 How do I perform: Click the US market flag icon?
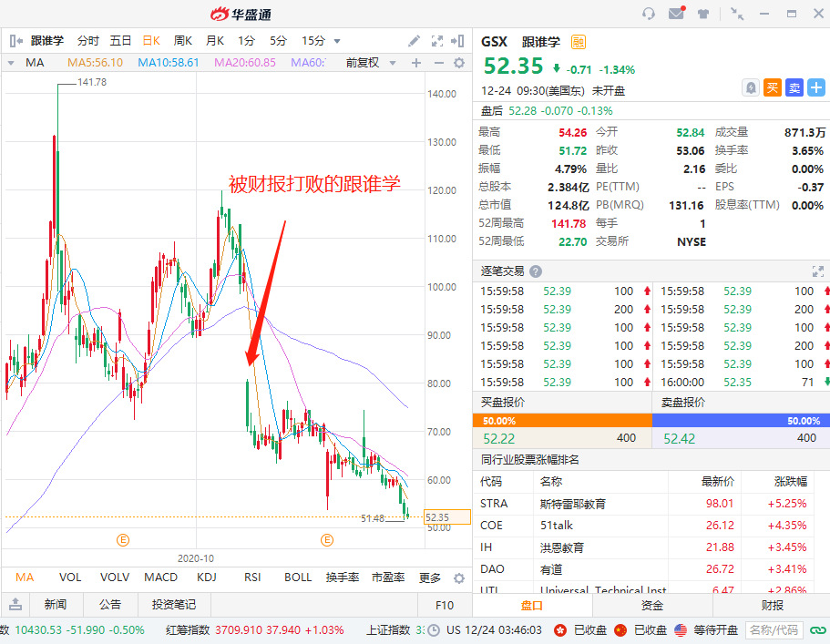(x=681, y=630)
